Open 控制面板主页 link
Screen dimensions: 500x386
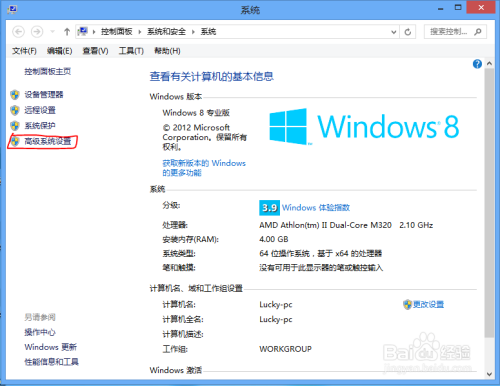click(x=47, y=71)
